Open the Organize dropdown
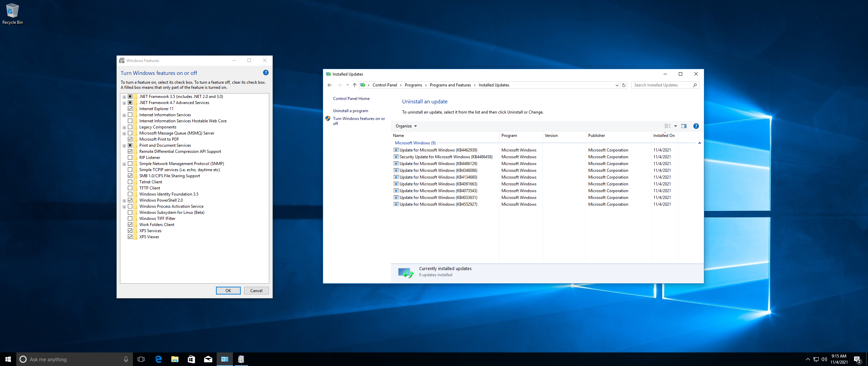 (x=406, y=126)
